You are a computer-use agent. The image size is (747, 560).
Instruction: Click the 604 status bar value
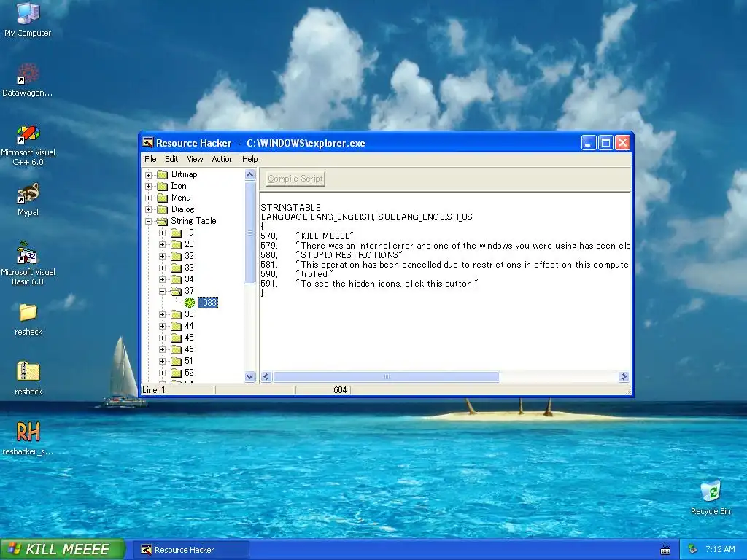click(340, 390)
